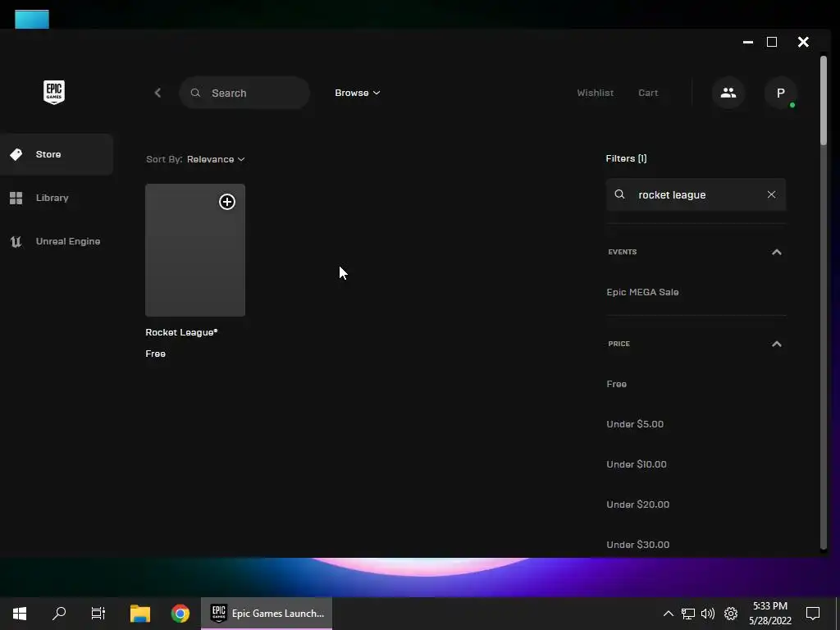Screen dimensions: 840x630
Task: Show hidden system tray icons
Action: click(668, 614)
